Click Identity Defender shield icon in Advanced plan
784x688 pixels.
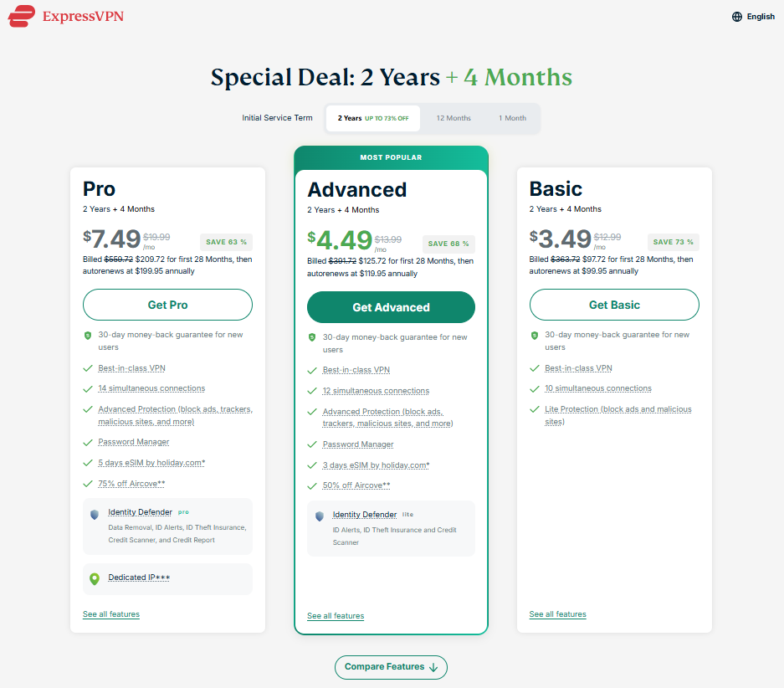[x=319, y=516]
